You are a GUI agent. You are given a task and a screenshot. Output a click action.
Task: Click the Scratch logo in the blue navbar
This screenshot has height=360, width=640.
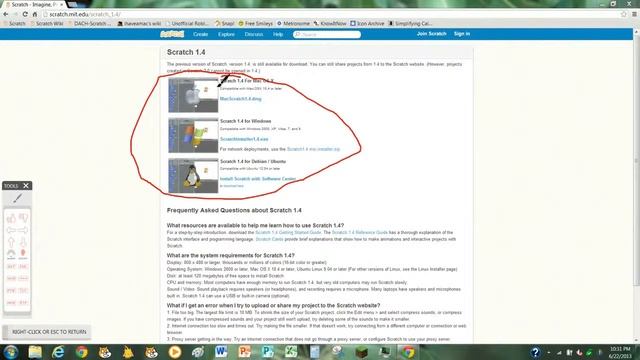click(172, 34)
